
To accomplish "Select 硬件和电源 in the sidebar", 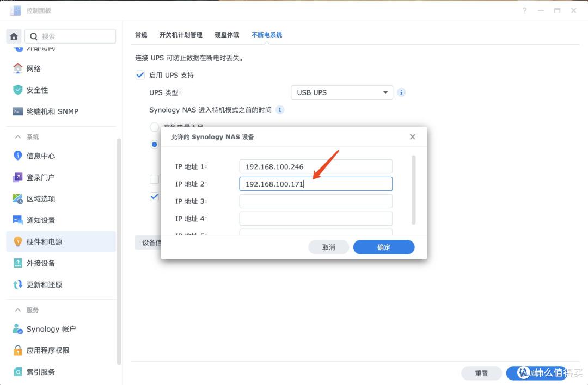I will click(61, 241).
